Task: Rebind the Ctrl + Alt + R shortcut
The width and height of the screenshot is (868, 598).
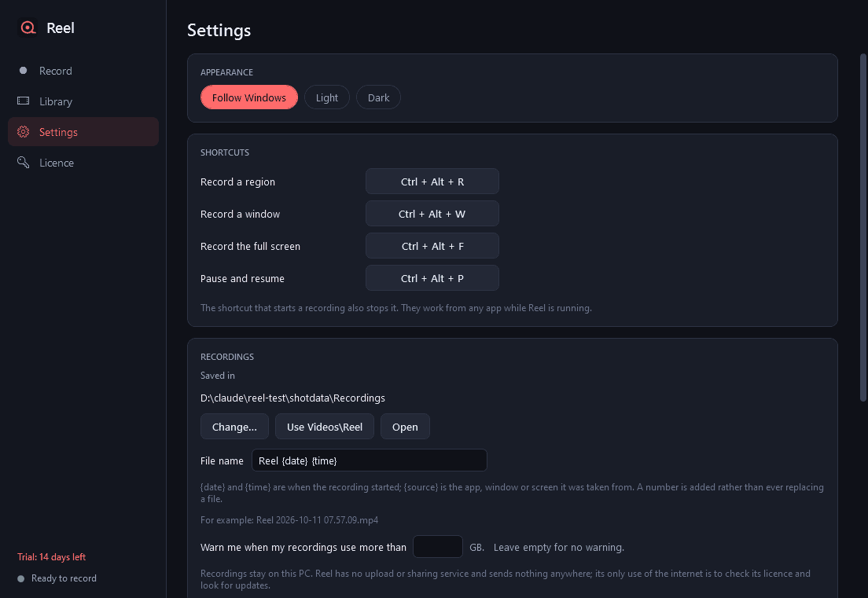Action: tap(432, 182)
